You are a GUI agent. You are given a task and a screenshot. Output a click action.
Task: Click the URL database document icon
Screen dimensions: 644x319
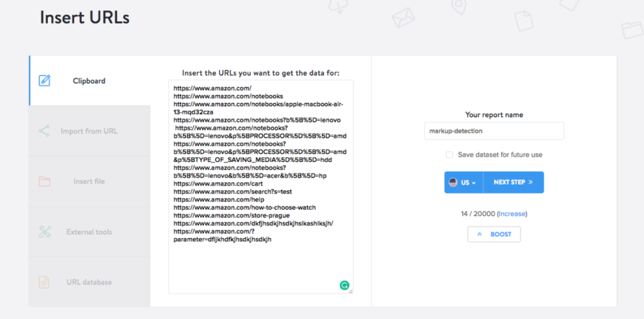click(x=44, y=282)
